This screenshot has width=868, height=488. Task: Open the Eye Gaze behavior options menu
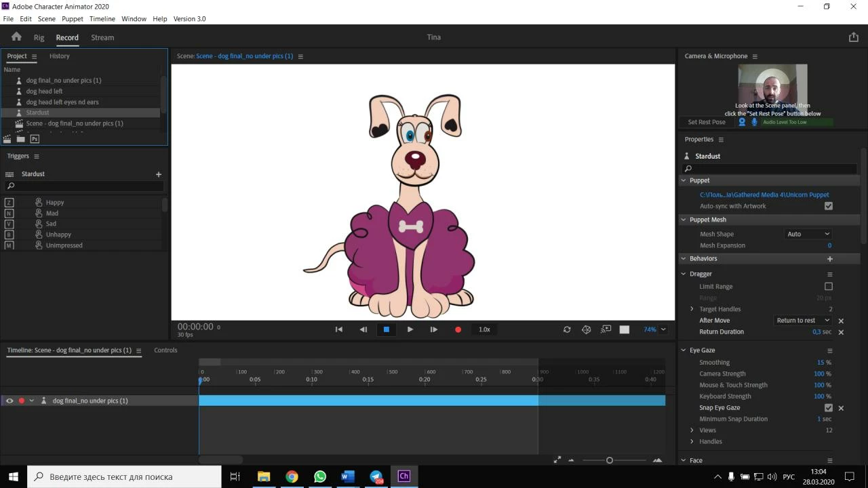click(x=829, y=351)
